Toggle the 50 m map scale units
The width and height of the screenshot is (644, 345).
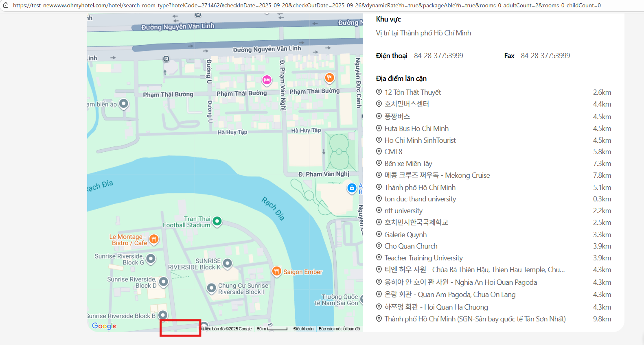(x=272, y=329)
